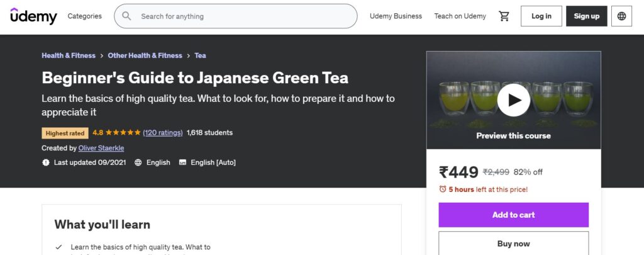Open instructor Oliver Staerkle's profile
The width and height of the screenshot is (644, 255).
[x=101, y=148]
